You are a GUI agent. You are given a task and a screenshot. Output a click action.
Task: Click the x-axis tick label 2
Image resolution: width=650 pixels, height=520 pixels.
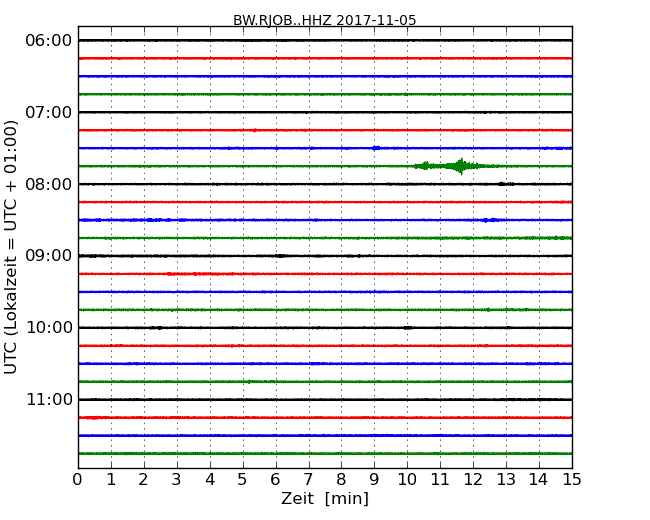[143, 480]
